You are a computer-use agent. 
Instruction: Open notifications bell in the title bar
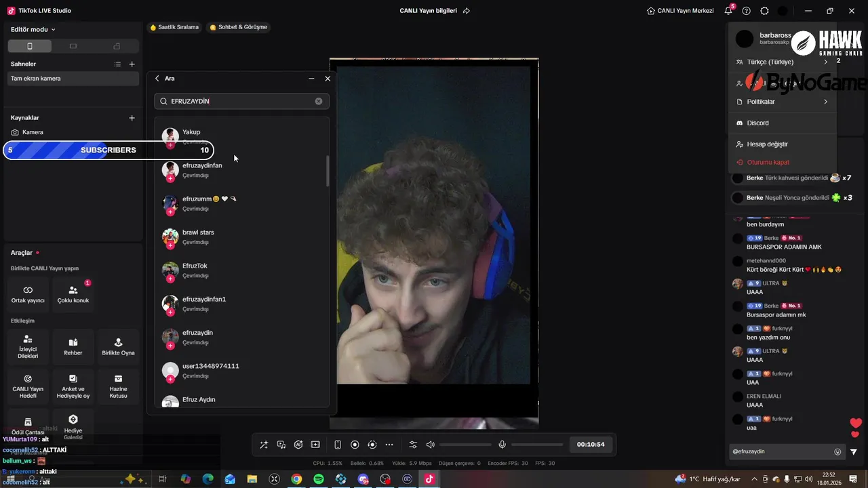pyautogui.click(x=728, y=11)
